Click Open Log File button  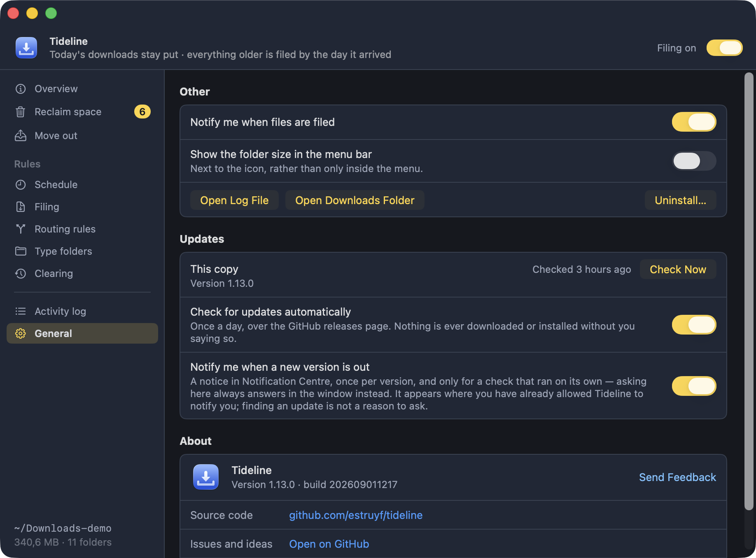[x=234, y=200]
